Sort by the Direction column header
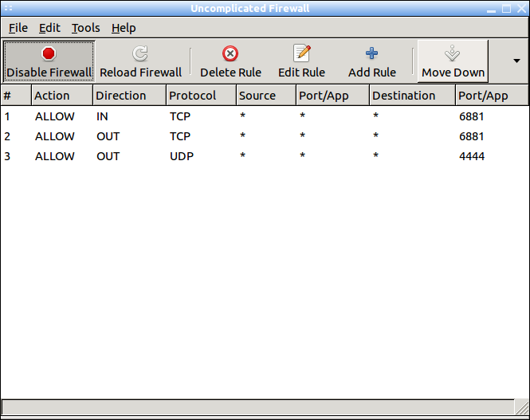This screenshot has width=530, height=420. pyautogui.click(x=129, y=96)
